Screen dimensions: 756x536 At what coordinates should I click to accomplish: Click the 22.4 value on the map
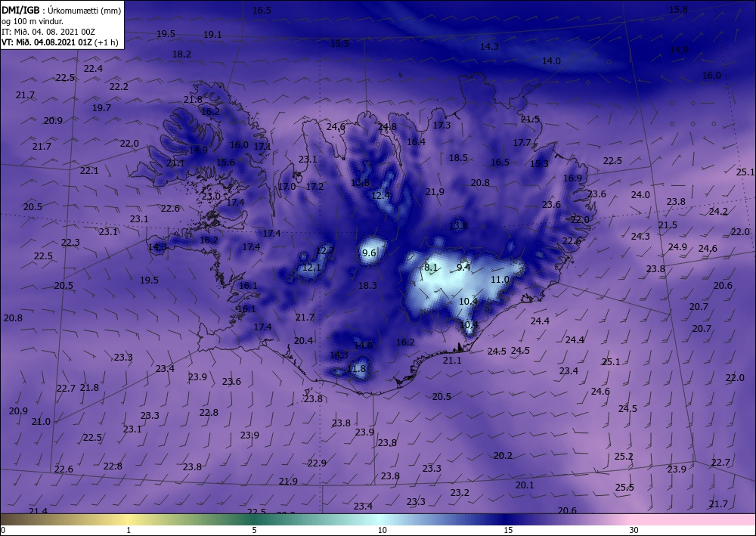(93, 69)
